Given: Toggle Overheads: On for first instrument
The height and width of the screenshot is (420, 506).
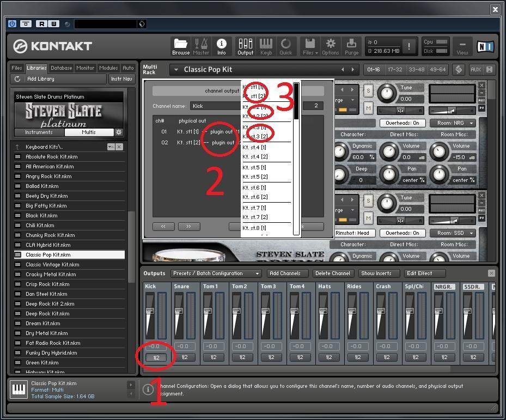Looking at the screenshot, I should click(402, 123).
